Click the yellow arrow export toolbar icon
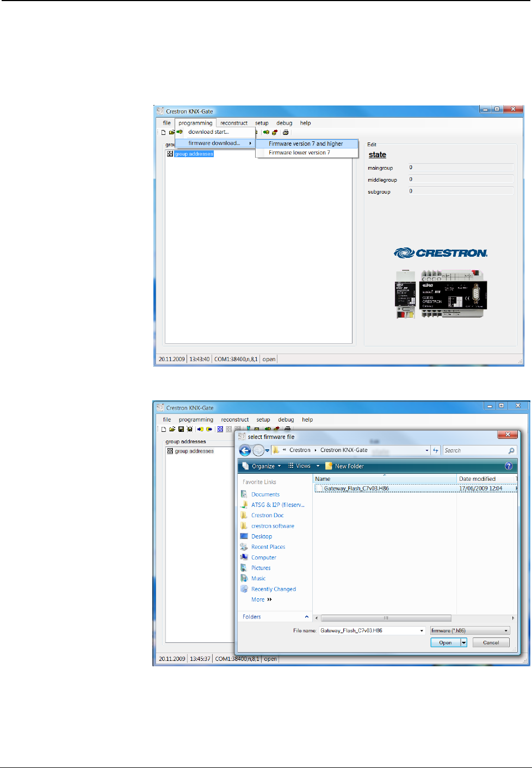Screen dimensions: 532x768 pos(209,429)
